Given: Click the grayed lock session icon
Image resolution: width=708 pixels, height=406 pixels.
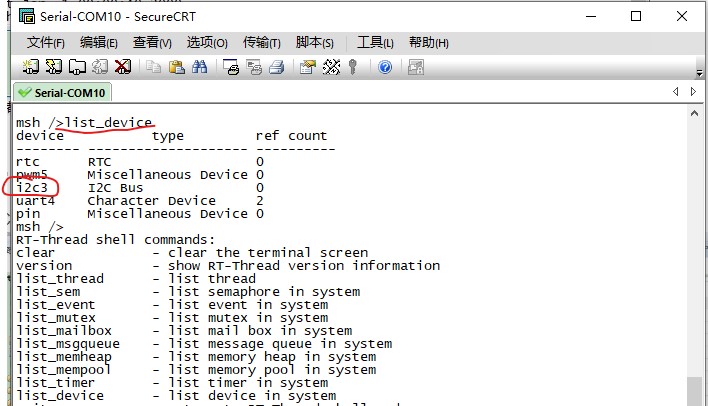Looking at the screenshot, I should tap(416, 67).
